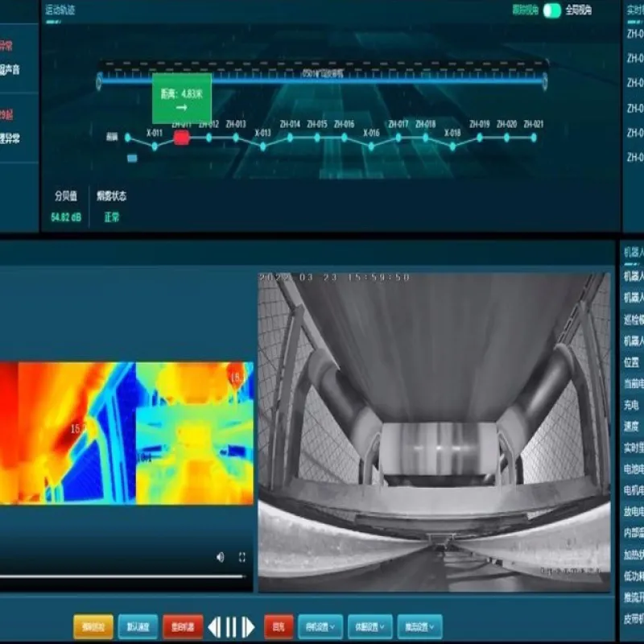Image resolution: width=644 pixels, height=644 pixels.
Task: Pause the robot movement
Action: [231, 627]
